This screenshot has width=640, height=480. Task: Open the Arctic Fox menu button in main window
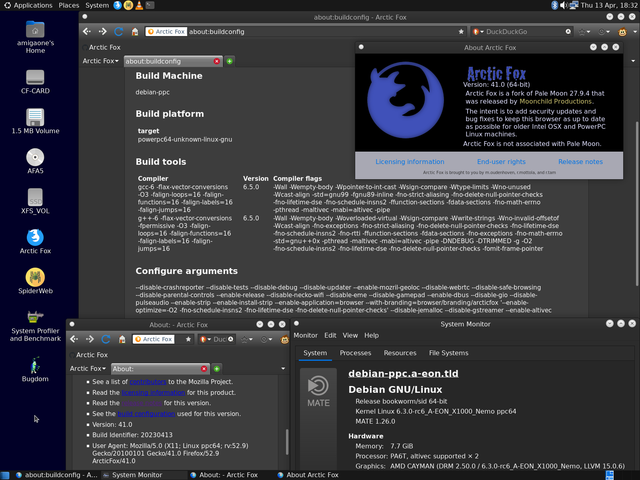click(100, 61)
